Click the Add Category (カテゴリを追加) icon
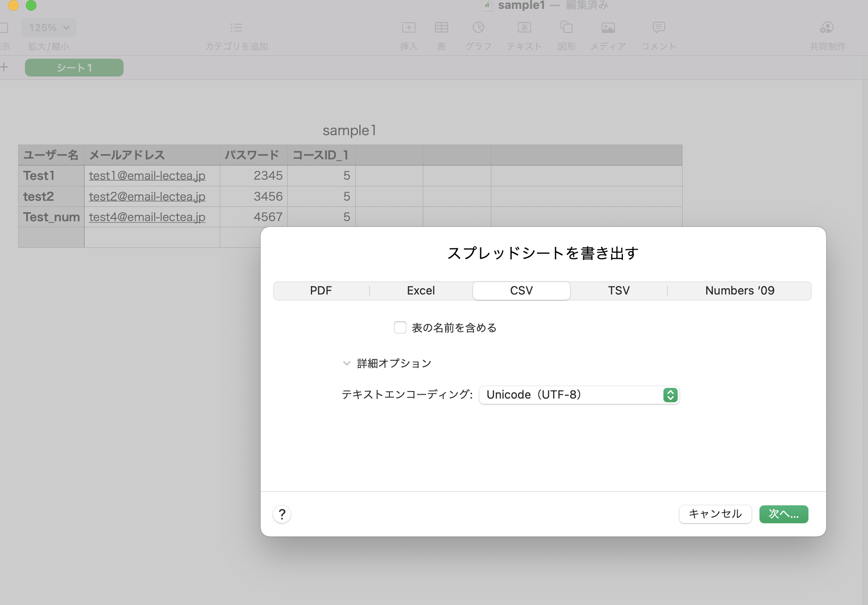This screenshot has height=605, width=868. coord(236,28)
